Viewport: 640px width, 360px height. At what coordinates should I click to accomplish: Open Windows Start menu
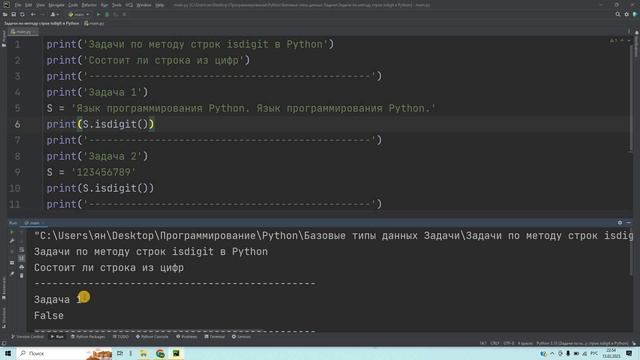coord(8,353)
